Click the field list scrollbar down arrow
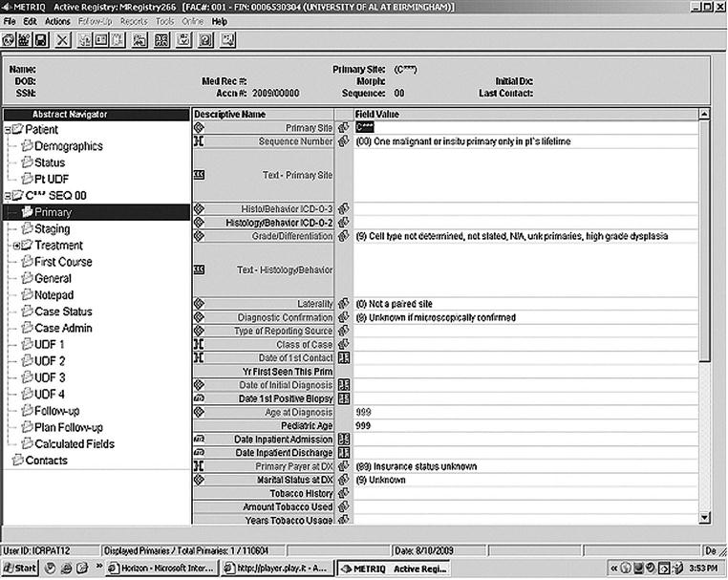Viewport: 728px width, 580px height. point(704,519)
